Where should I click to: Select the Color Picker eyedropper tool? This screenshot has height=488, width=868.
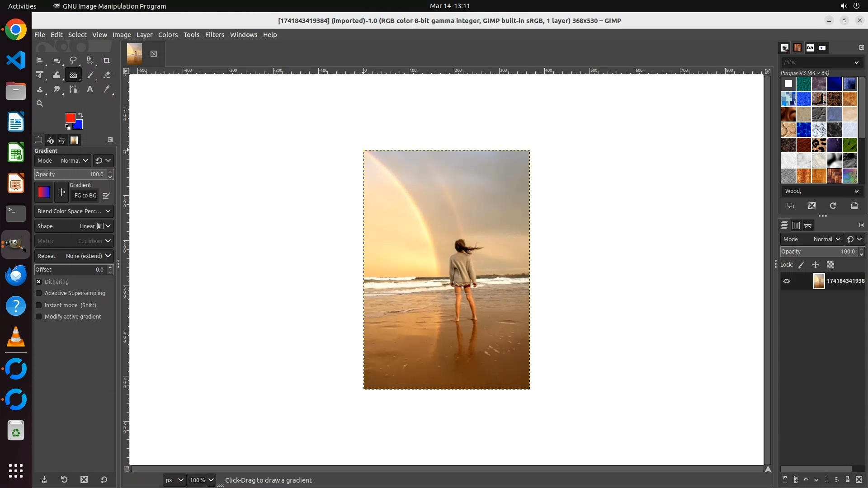tap(107, 89)
